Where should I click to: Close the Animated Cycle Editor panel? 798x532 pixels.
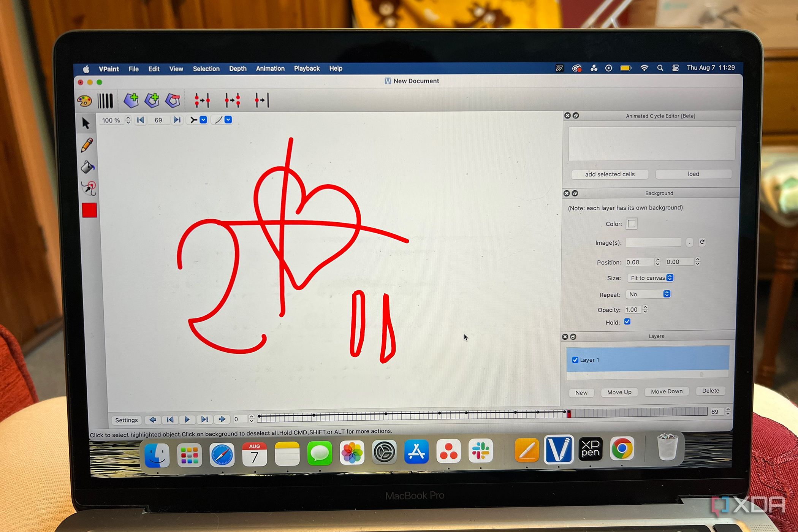tap(567, 116)
